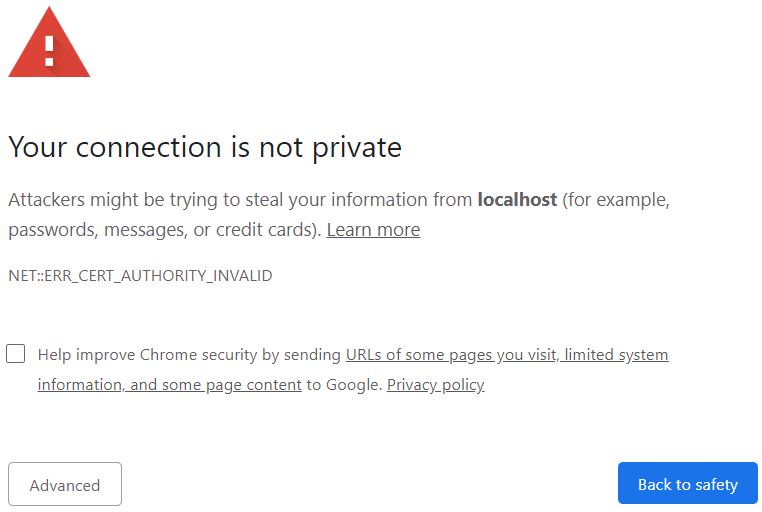
Task: Click the white exclamation mark inside the triangle
Action: (49, 51)
